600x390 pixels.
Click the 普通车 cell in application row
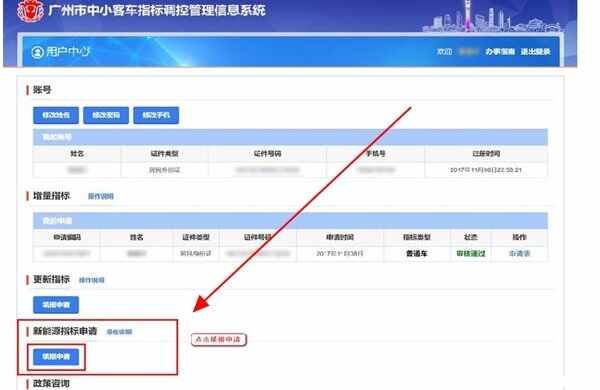(x=416, y=253)
